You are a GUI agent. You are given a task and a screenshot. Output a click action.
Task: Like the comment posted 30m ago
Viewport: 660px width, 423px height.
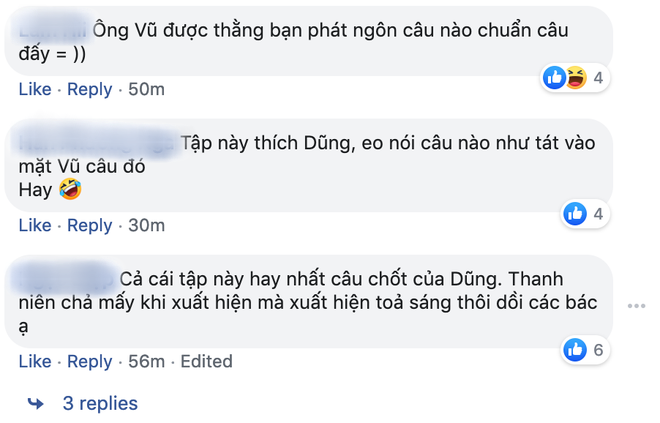point(35,226)
